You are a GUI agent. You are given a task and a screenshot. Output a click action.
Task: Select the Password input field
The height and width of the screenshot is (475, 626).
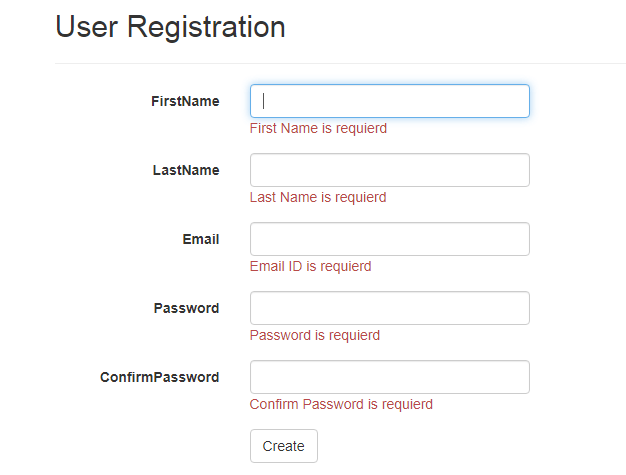click(x=389, y=308)
